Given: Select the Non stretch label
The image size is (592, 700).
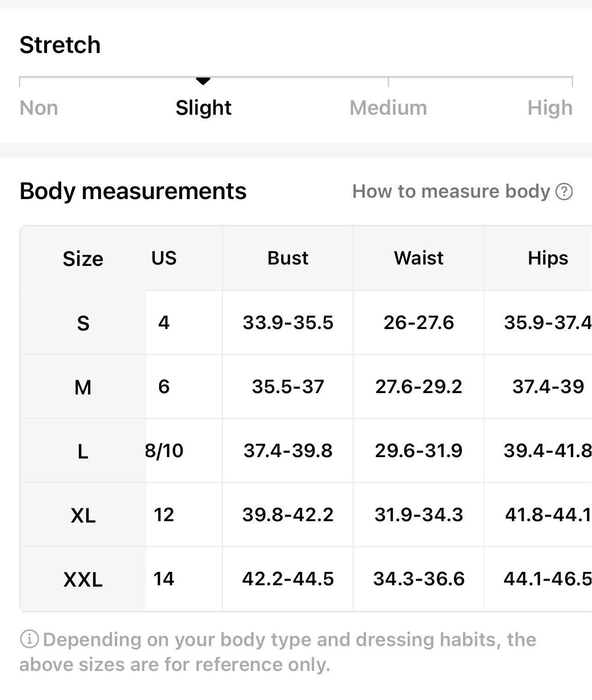Looking at the screenshot, I should tap(39, 108).
